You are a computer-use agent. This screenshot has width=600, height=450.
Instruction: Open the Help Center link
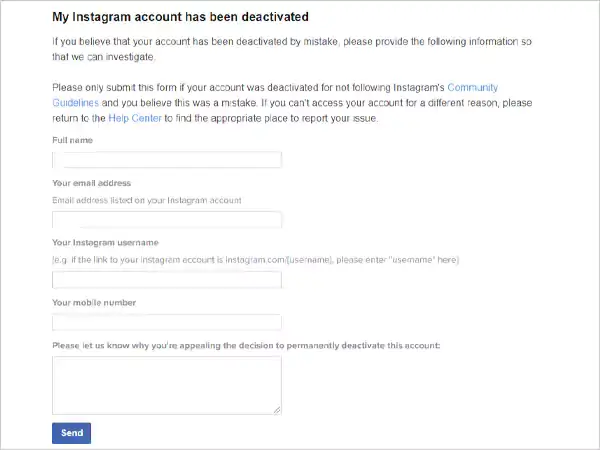point(135,118)
